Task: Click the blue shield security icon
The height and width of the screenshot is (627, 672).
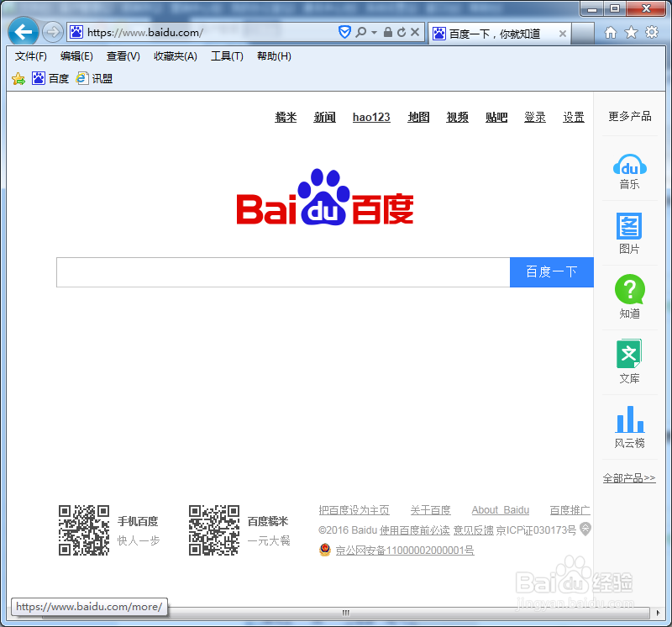Action: (x=344, y=32)
